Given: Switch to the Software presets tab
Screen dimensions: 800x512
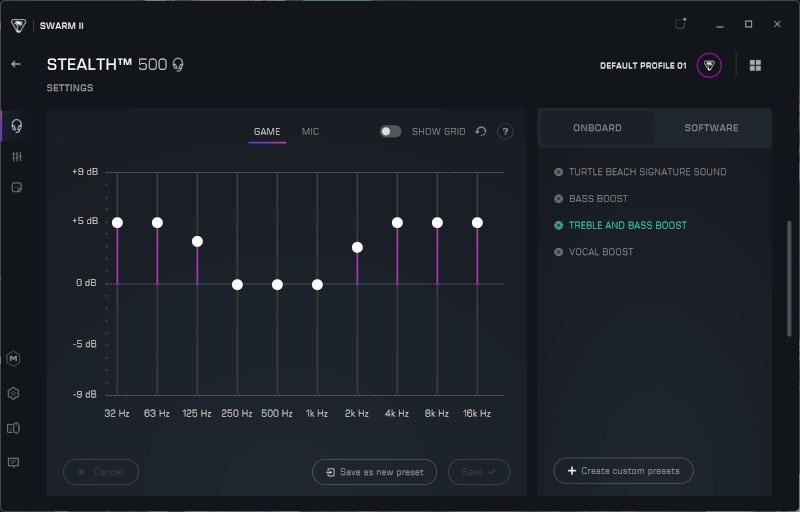Looking at the screenshot, I should click(711, 128).
